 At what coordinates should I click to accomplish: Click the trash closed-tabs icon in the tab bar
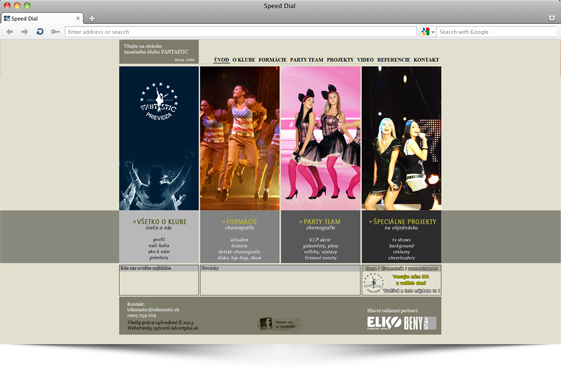click(551, 18)
